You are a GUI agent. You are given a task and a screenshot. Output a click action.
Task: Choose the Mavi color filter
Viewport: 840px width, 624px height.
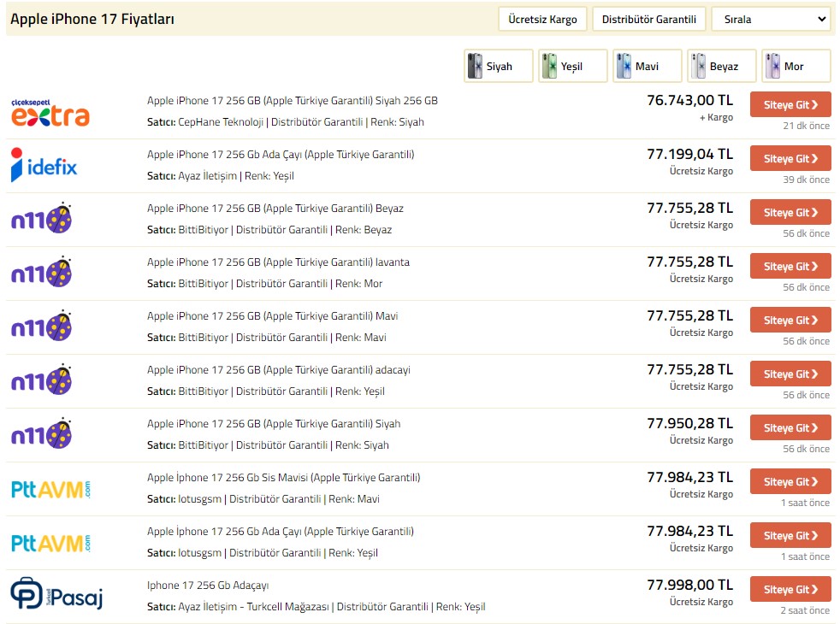tap(647, 67)
